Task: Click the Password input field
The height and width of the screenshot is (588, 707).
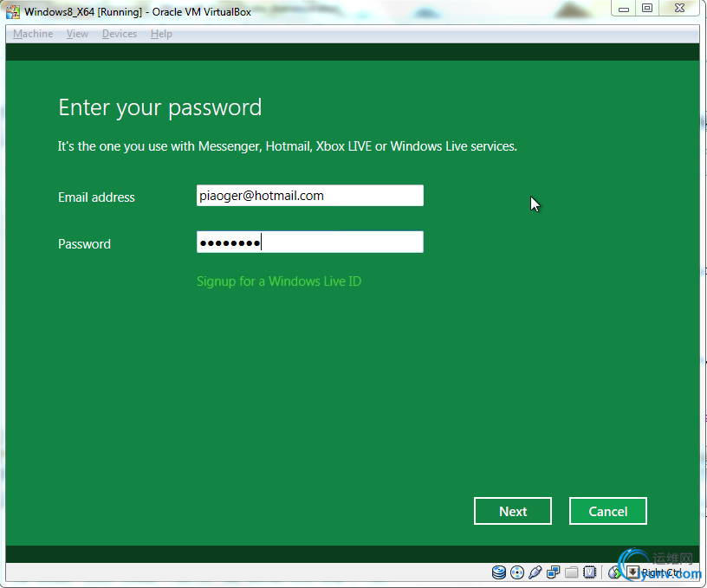Action: [x=310, y=242]
